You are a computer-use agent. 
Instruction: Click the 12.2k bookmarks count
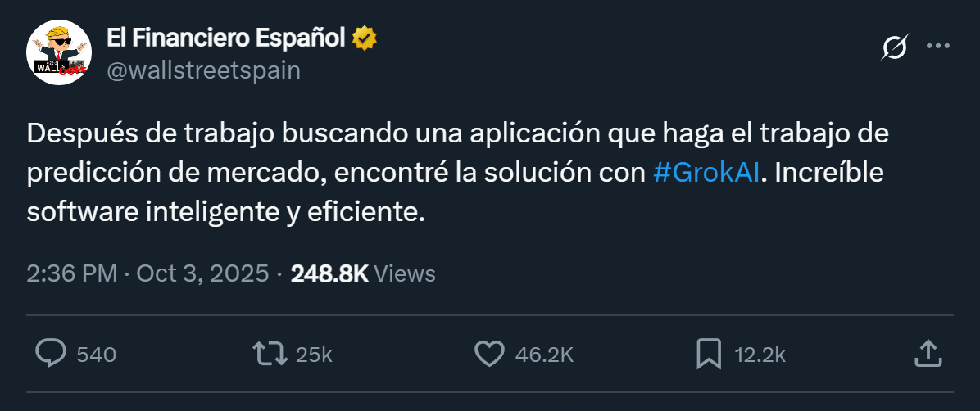[x=760, y=355]
